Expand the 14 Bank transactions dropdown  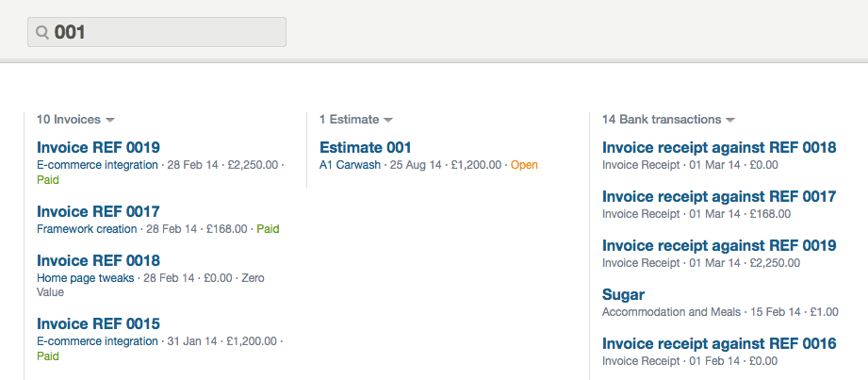click(730, 121)
